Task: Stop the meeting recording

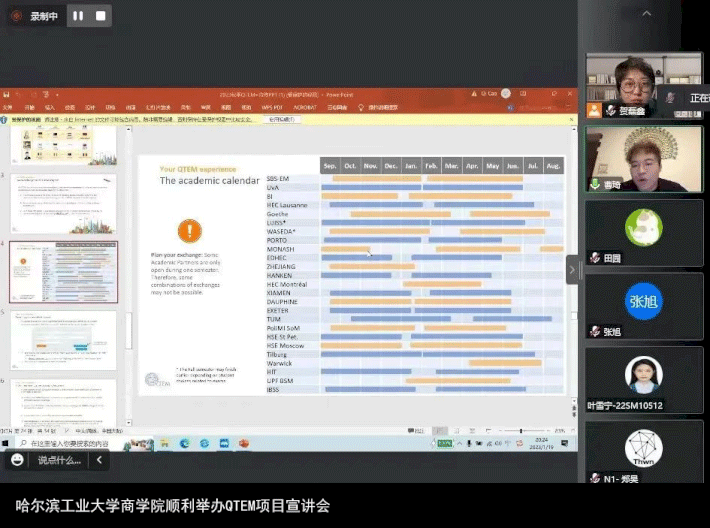Action: point(101,16)
